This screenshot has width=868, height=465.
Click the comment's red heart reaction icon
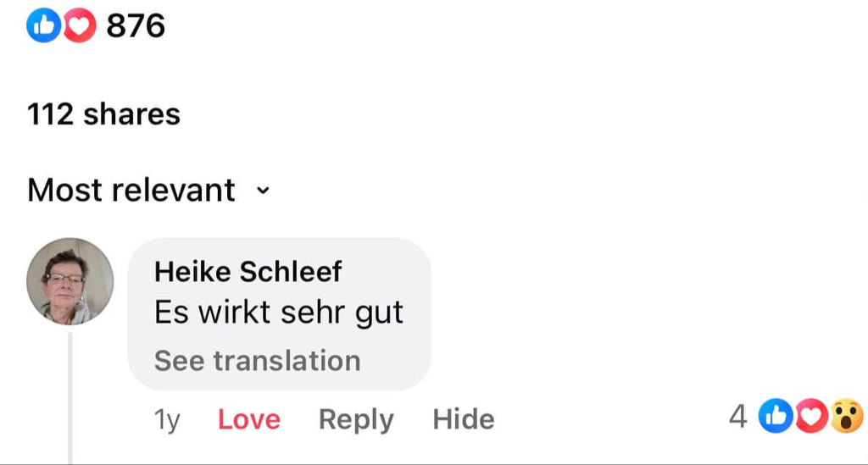(x=811, y=417)
